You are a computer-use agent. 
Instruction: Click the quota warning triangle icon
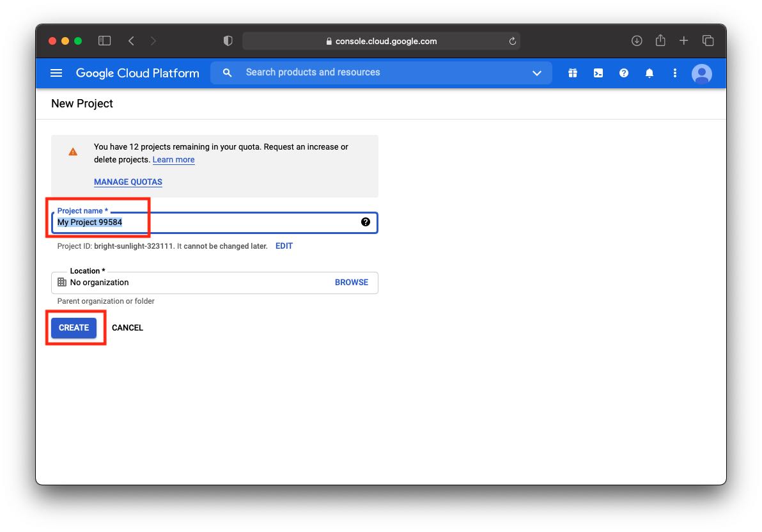(73, 152)
